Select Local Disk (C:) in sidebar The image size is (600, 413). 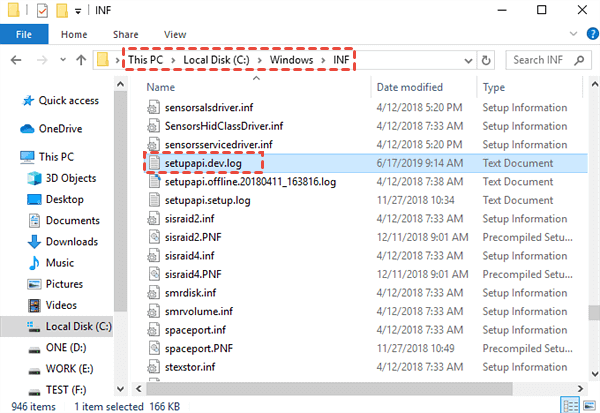tap(57, 326)
